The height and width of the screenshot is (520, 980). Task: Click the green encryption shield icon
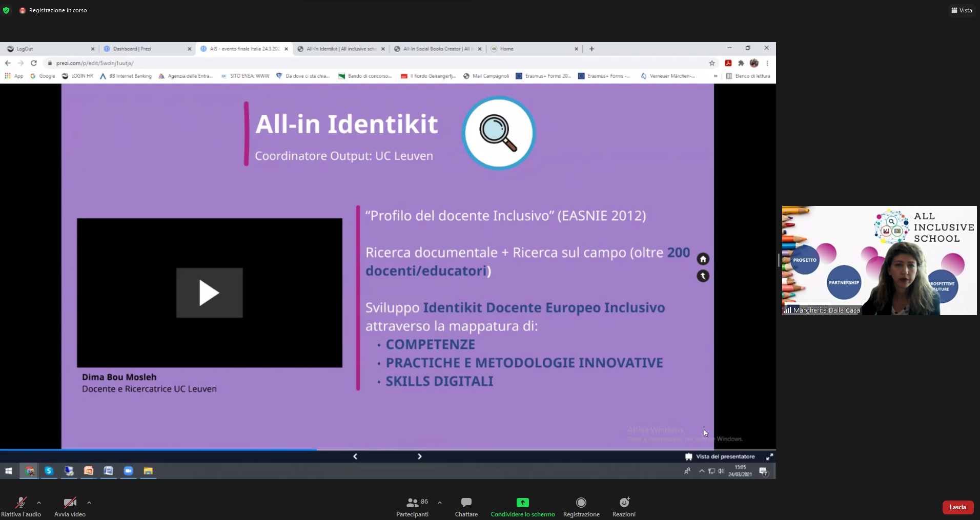tap(6, 10)
